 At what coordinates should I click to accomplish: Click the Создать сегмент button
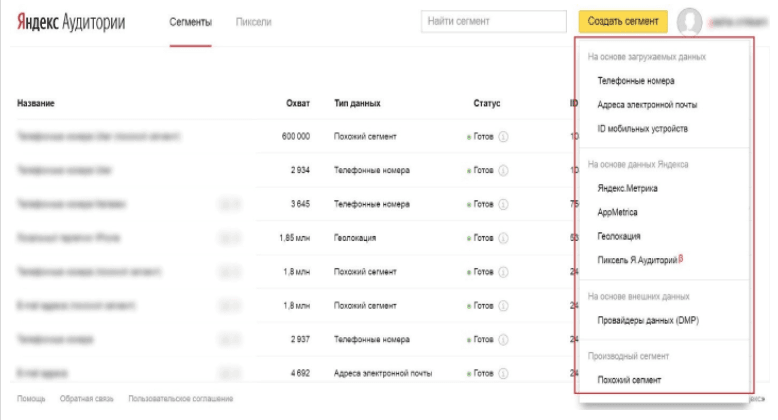coord(623,21)
